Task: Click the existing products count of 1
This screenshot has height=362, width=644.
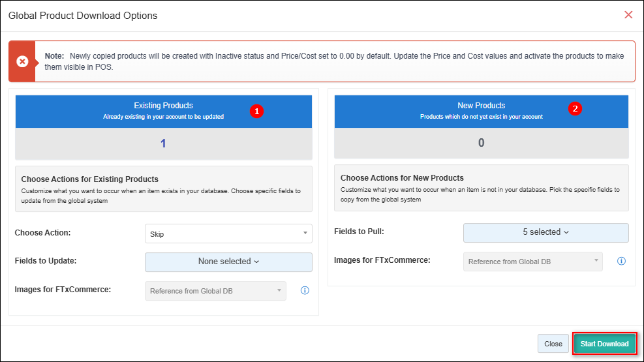Action: tap(163, 143)
